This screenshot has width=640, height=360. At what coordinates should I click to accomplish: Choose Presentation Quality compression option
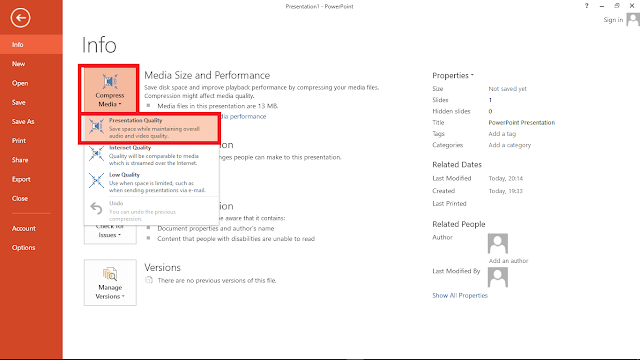151,128
